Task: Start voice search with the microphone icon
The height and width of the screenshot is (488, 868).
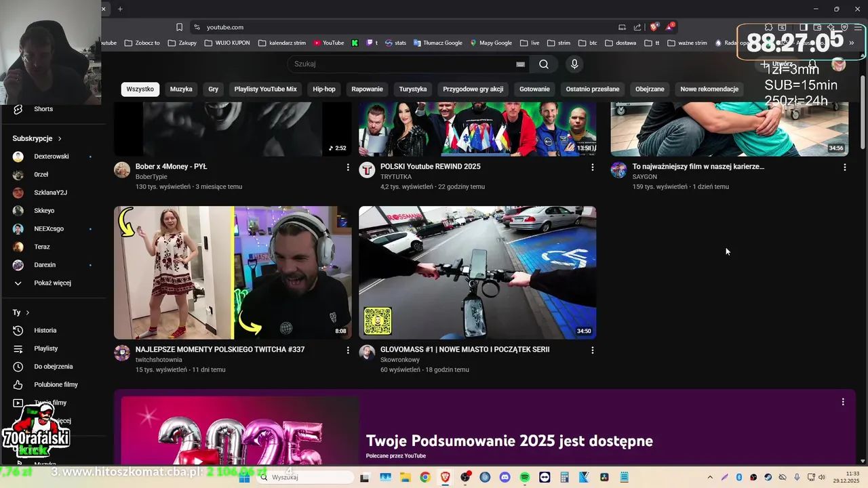Action: [x=574, y=64]
